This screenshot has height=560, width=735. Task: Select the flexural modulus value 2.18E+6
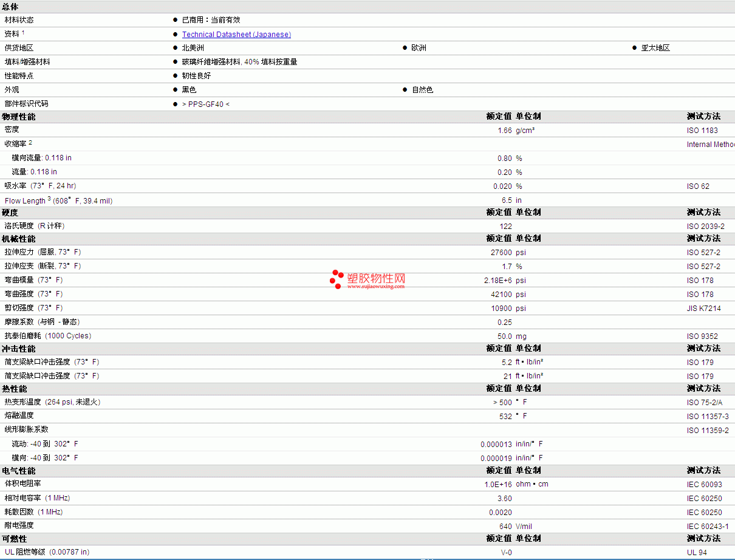click(x=498, y=281)
